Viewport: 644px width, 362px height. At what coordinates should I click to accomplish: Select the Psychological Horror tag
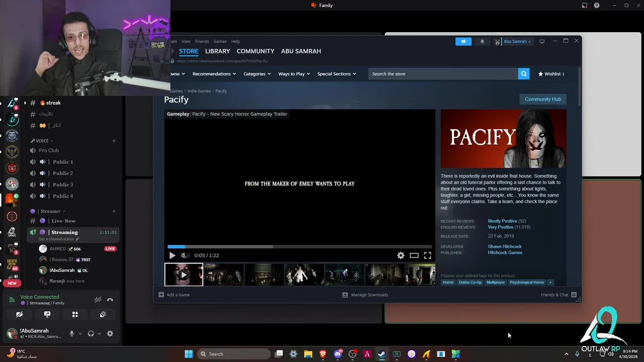527,283
